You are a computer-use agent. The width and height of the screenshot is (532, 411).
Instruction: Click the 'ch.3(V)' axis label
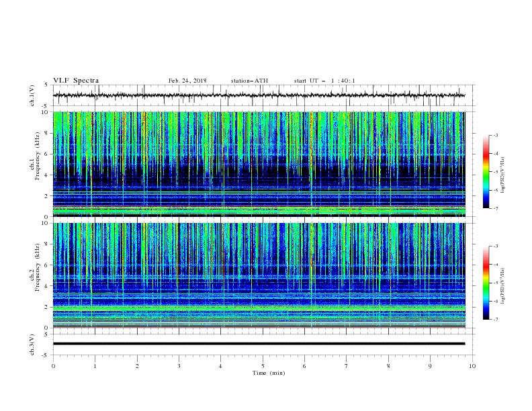[32, 345]
